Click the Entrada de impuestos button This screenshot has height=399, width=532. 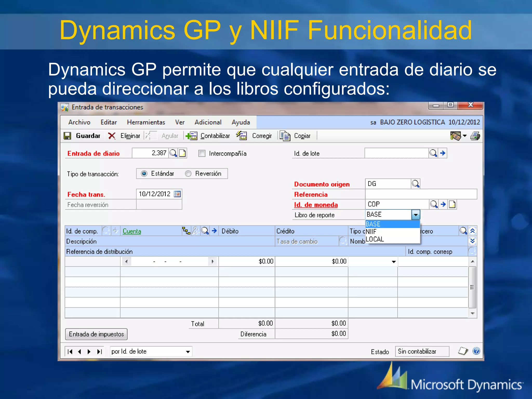click(x=96, y=334)
